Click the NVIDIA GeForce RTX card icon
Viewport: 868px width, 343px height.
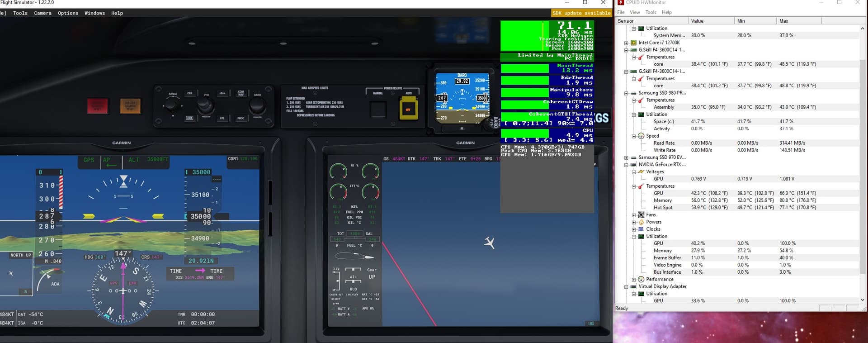click(x=634, y=165)
